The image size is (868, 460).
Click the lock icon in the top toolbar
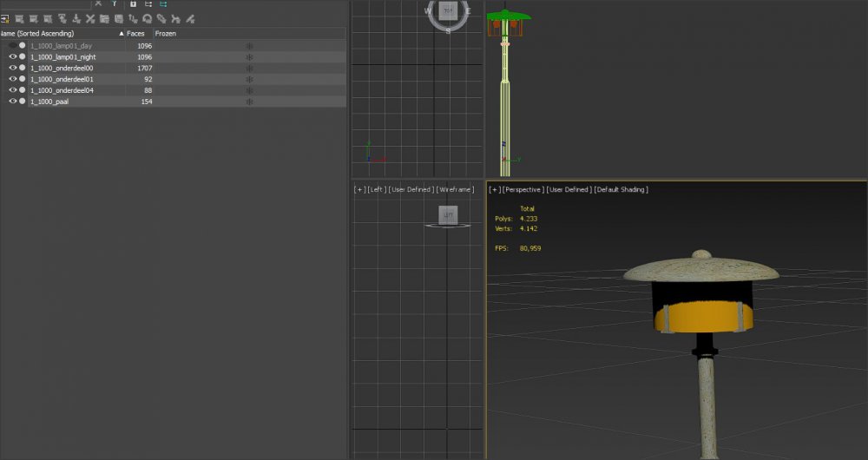pyautogui.click(x=133, y=4)
